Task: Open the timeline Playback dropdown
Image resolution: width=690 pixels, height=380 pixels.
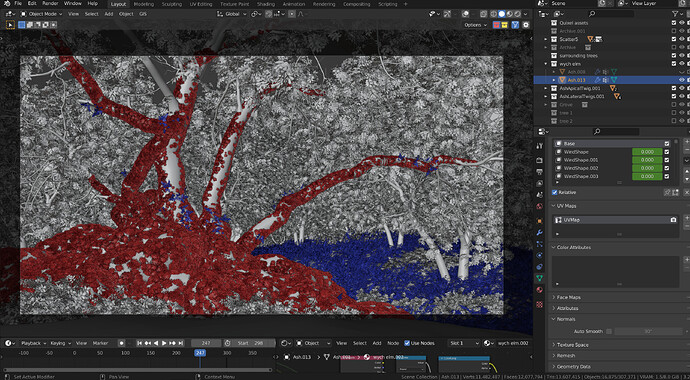Action: point(33,343)
